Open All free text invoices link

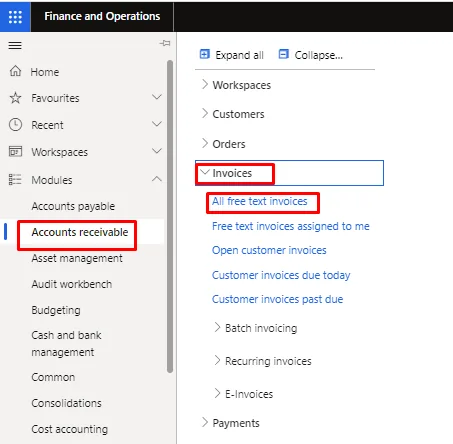pyautogui.click(x=260, y=201)
